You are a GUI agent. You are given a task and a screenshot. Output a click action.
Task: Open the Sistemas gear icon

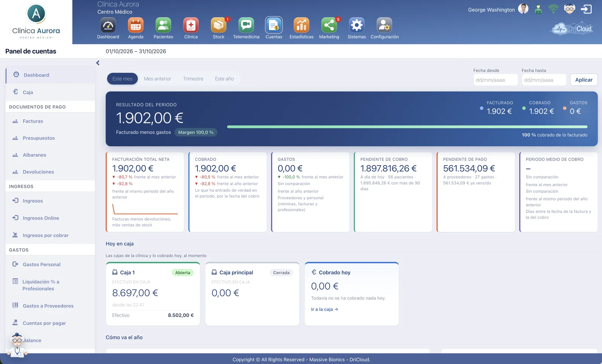(357, 25)
